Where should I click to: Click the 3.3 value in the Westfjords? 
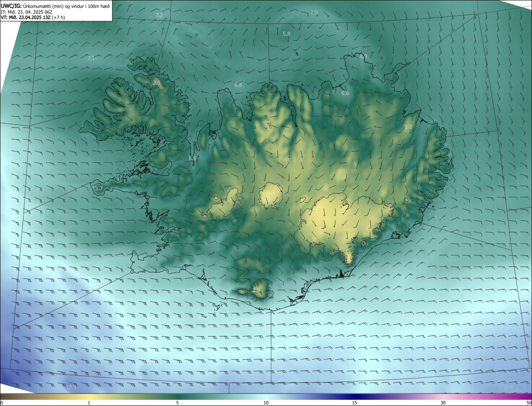[x=157, y=83]
